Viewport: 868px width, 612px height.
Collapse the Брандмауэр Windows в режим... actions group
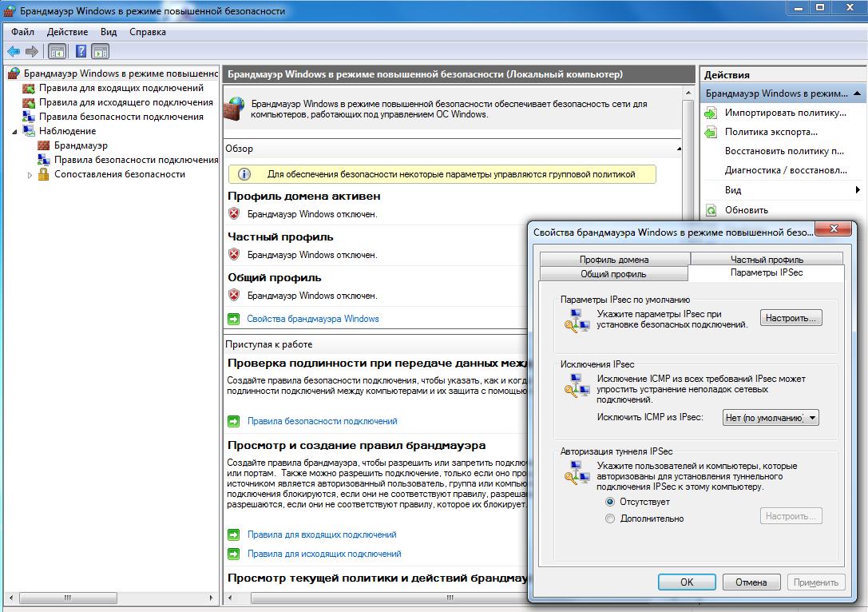click(x=856, y=93)
